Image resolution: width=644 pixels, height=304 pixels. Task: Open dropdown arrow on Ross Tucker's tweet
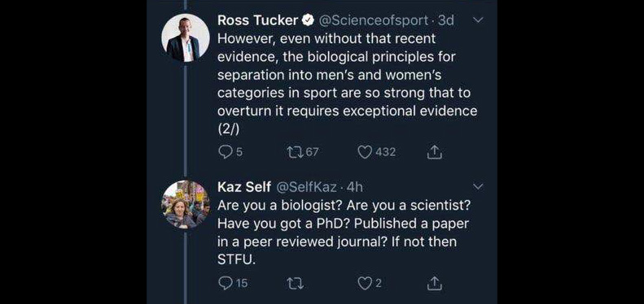point(478,20)
